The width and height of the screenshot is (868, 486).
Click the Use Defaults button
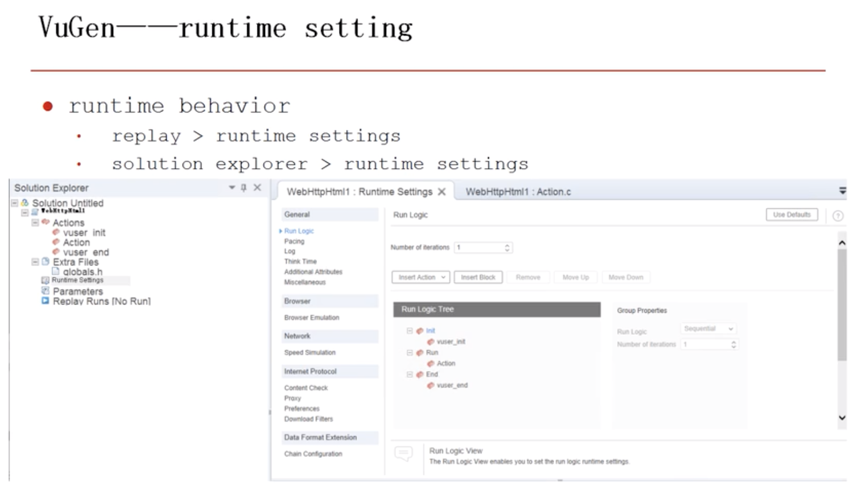point(792,215)
